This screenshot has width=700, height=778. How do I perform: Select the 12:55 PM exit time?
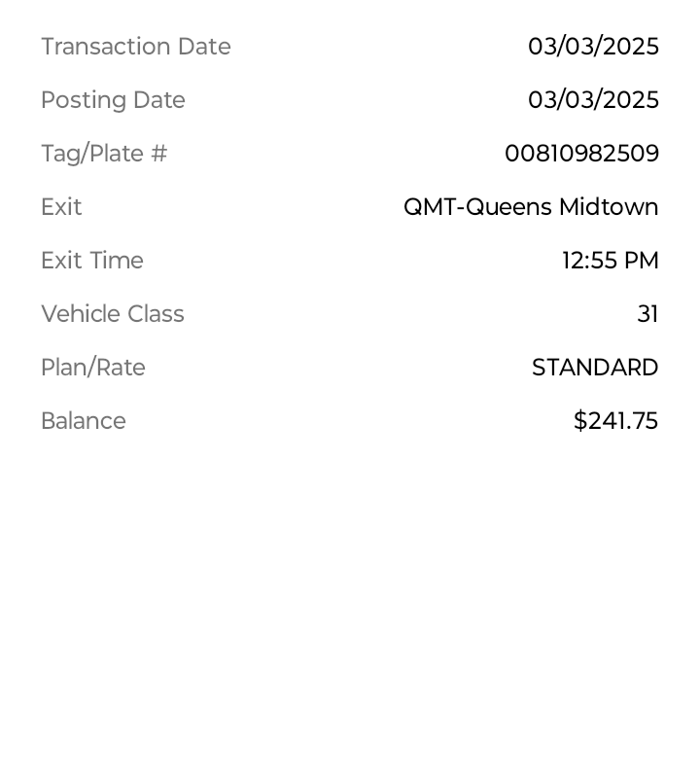coord(611,261)
